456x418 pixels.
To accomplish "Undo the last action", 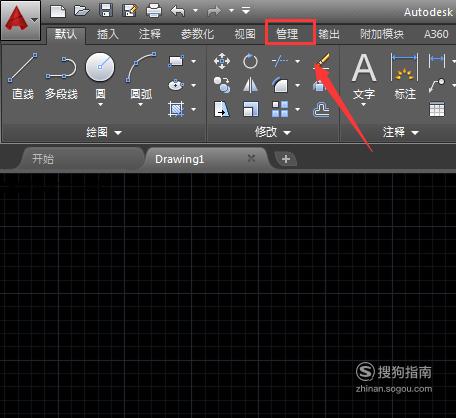I will (x=178, y=11).
